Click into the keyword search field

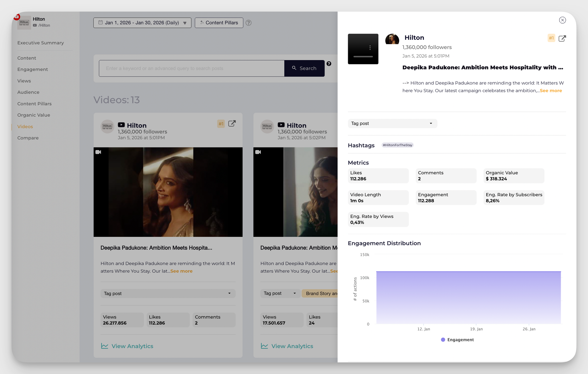191,68
